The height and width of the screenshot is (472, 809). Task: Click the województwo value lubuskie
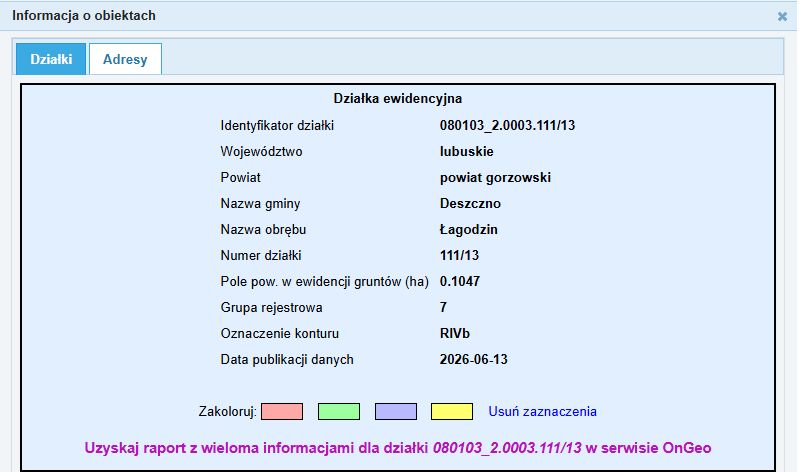pos(466,151)
